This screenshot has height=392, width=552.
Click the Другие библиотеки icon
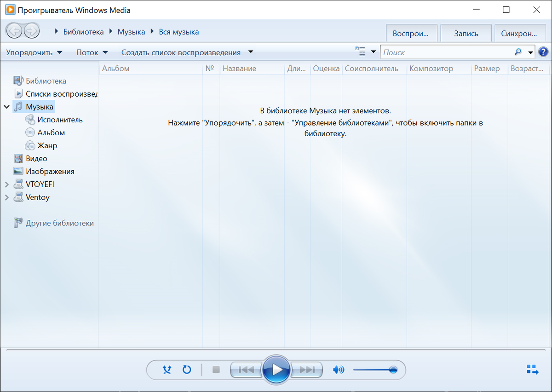(18, 223)
